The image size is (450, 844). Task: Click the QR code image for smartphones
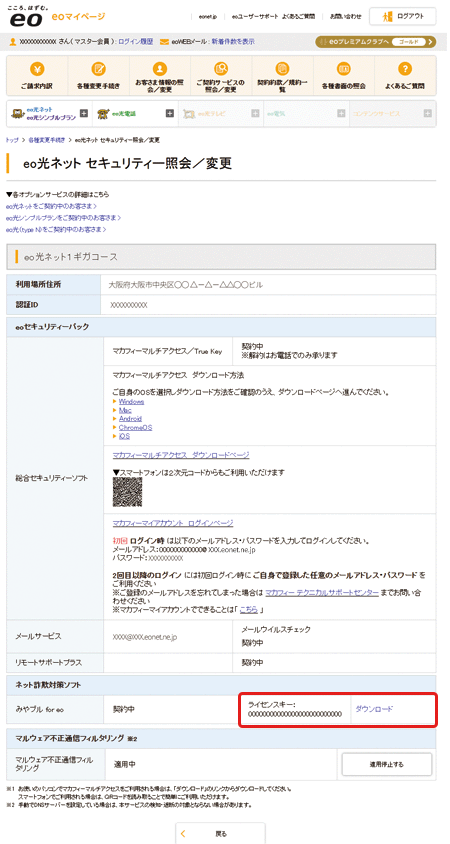tap(128, 493)
